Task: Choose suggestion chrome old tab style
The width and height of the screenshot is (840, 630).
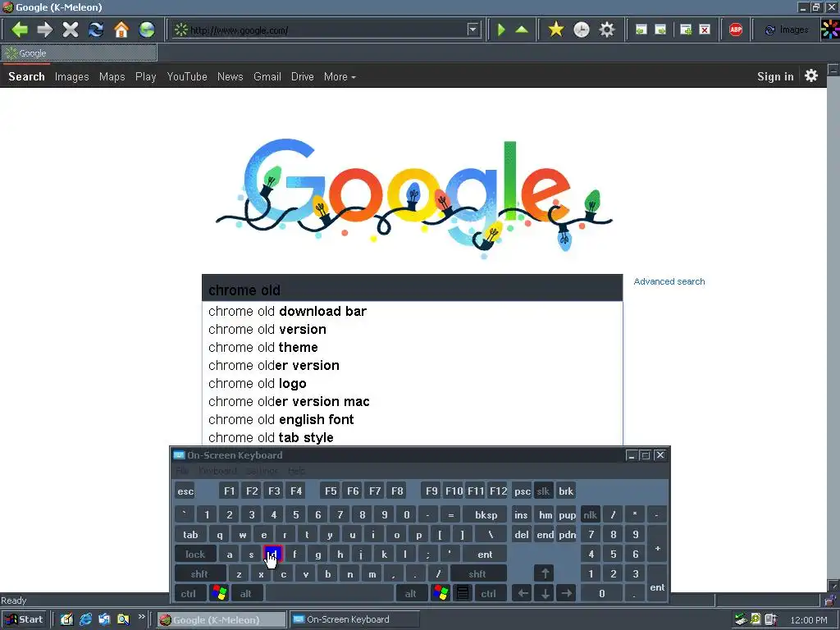Action: (412, 438)
